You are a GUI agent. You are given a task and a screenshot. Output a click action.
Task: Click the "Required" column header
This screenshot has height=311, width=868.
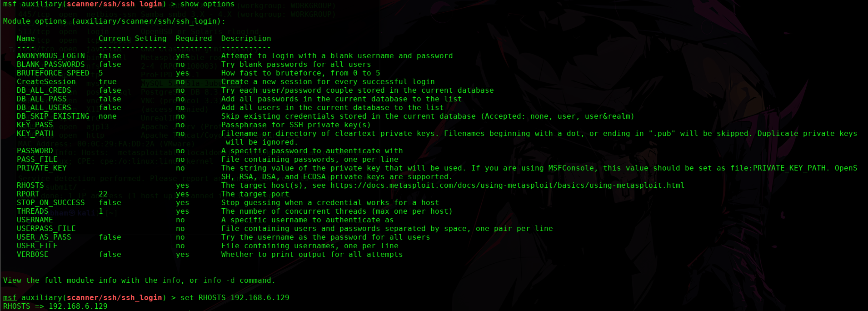(194, 39)
